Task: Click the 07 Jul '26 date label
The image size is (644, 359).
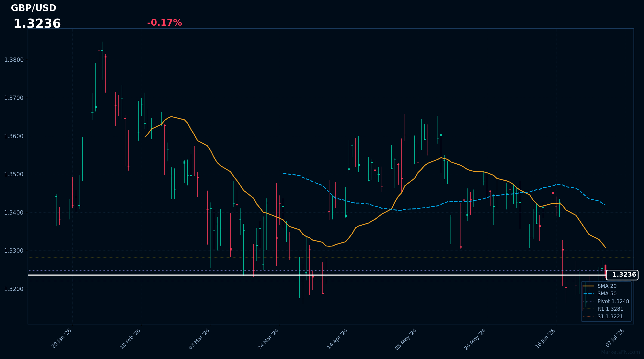Action: point(615,338)
